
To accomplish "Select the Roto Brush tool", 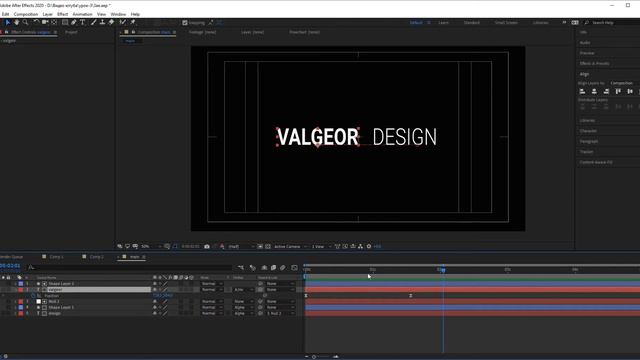I will click(122, 22).
